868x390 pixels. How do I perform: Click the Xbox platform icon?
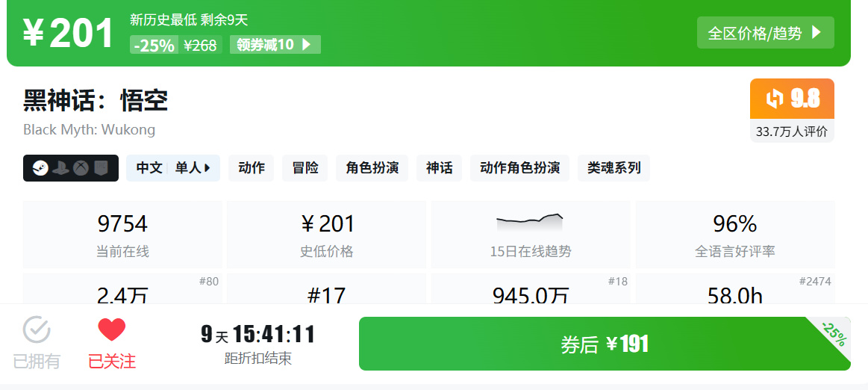click(81, 168)
